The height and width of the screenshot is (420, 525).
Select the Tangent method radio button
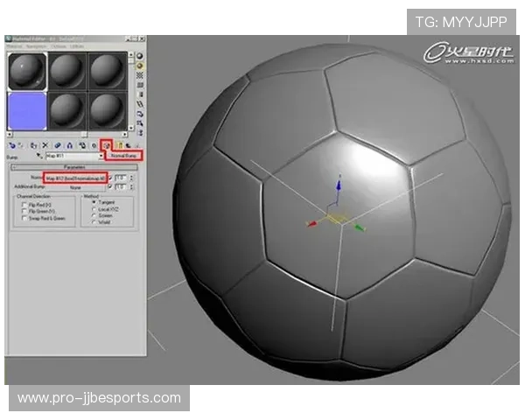pyautogui.click(x=94, y=202)
